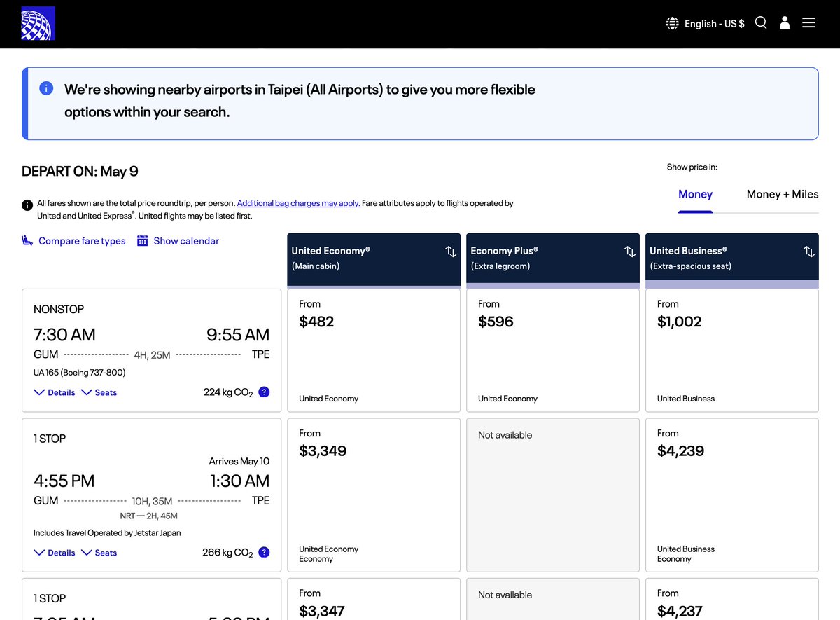Sort by United Business column arrows

pyautogui.click(x=809, y=252)
